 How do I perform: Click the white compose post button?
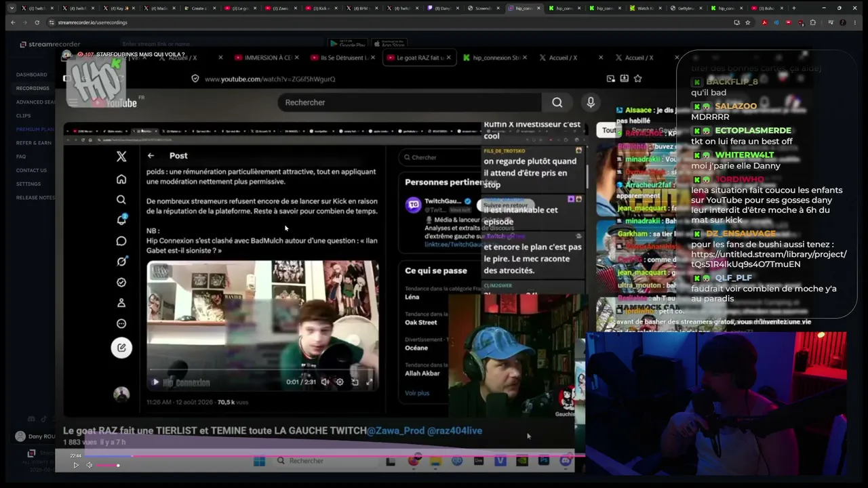pos(121,348)
